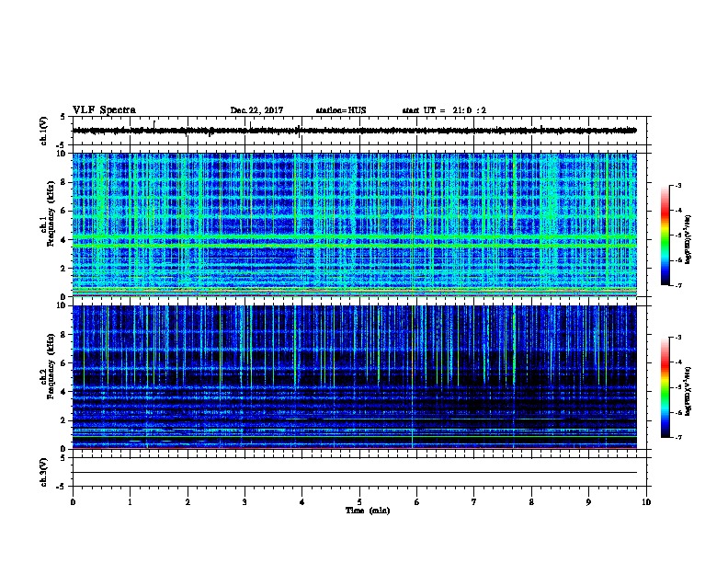Click the "-7" label on ch.1 color bar
This screenshot has height=563, width=728.
[x=677, y=285]
